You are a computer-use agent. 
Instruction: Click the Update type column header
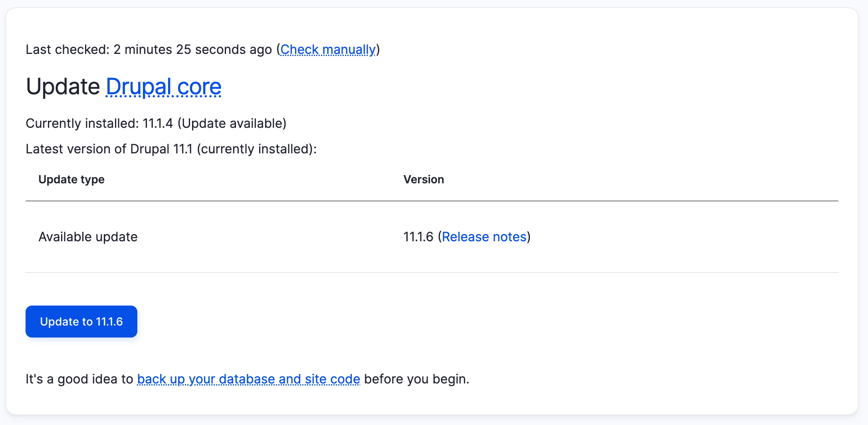[x=71, y=179]
